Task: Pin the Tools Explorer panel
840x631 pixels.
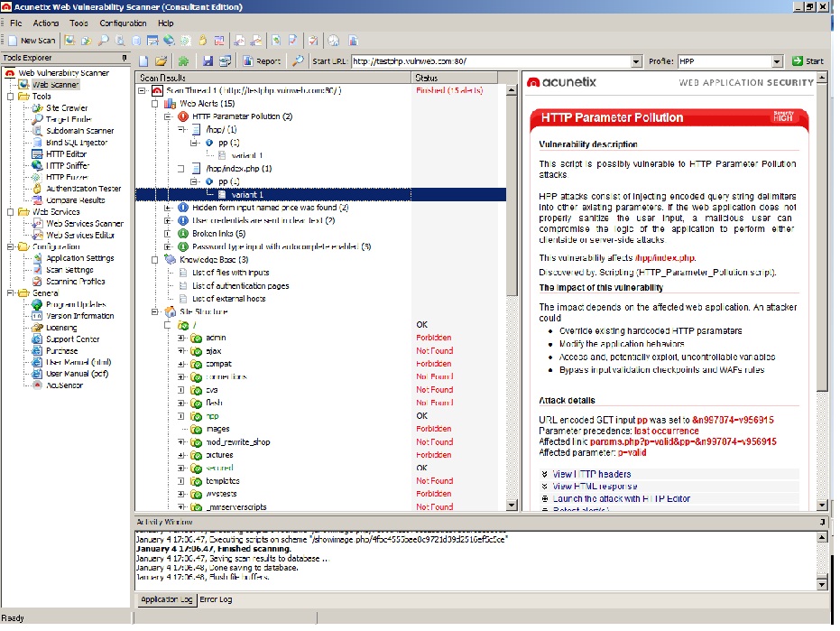Action: [125, 58]
